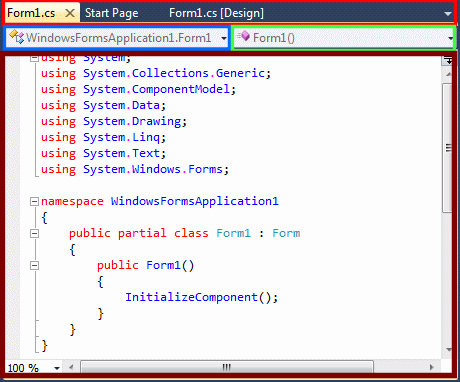This screenshot has width=460, height=382.
Task: Click the horizontal scrollbar thumb
Action: click(227, 368)
